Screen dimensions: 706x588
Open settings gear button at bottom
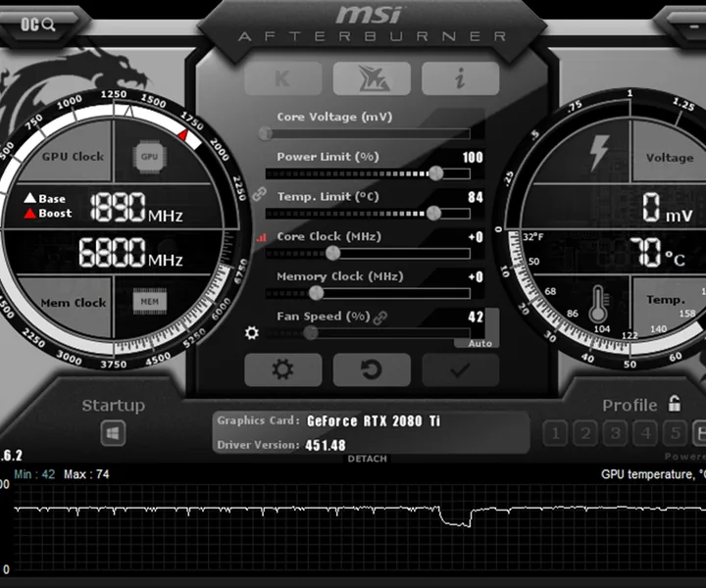click(x=283, y=369)
